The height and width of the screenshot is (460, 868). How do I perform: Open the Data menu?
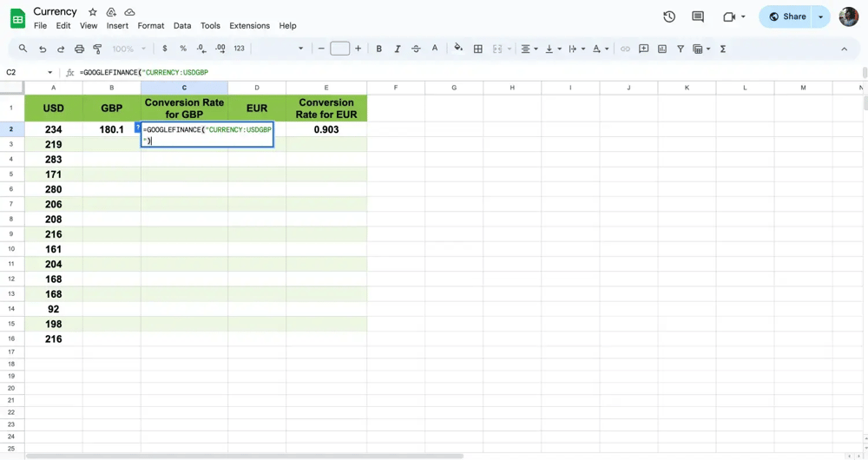tap(182, 26)
